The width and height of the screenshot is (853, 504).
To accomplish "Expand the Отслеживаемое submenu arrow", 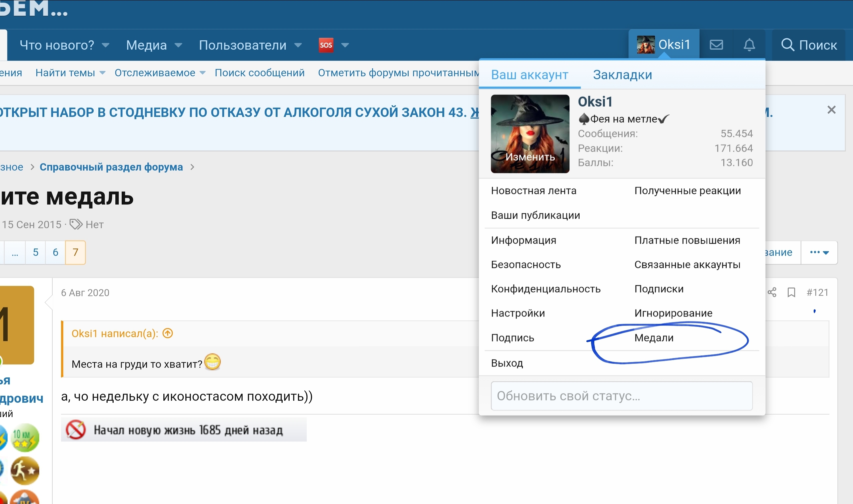I will [203, 73].
